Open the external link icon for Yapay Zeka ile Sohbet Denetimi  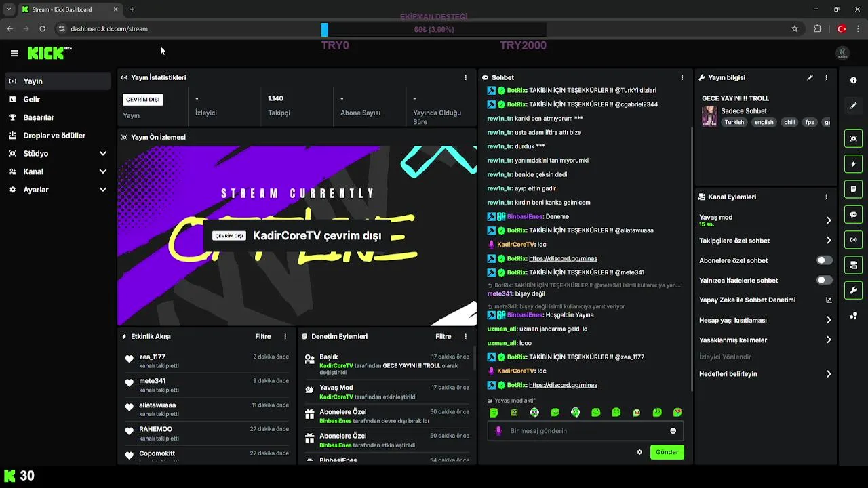[829, 300]
